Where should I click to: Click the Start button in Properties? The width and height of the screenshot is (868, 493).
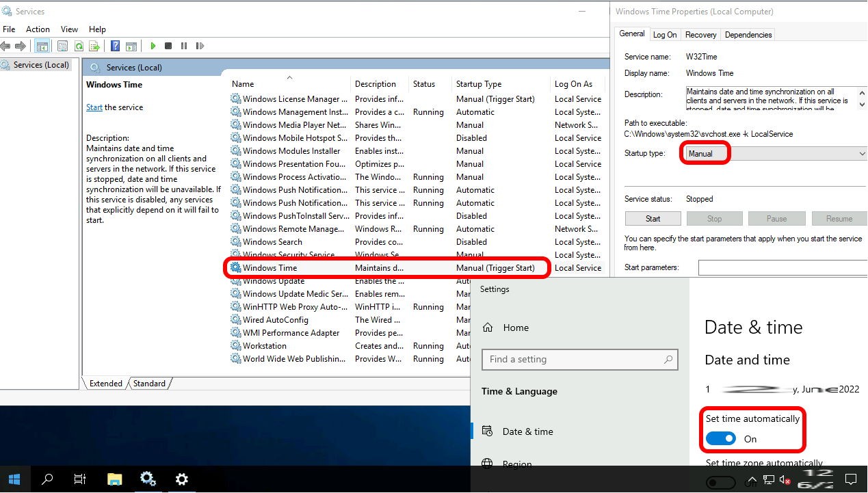(653, 219)
